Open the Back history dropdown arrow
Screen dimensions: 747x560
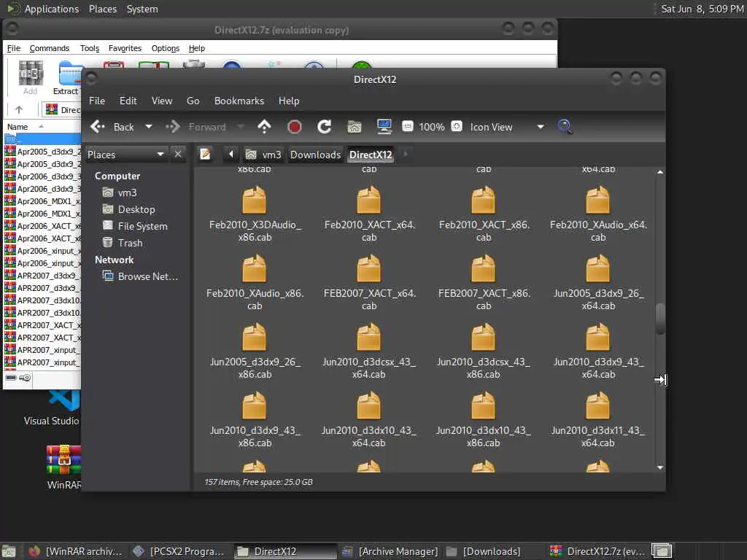149,127
